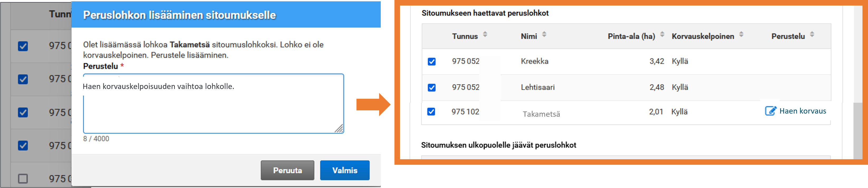Image resolution: width=868 pixels, height=188 pixels.
Task: Open the Haen korvaus justification link
Action: 802,111
